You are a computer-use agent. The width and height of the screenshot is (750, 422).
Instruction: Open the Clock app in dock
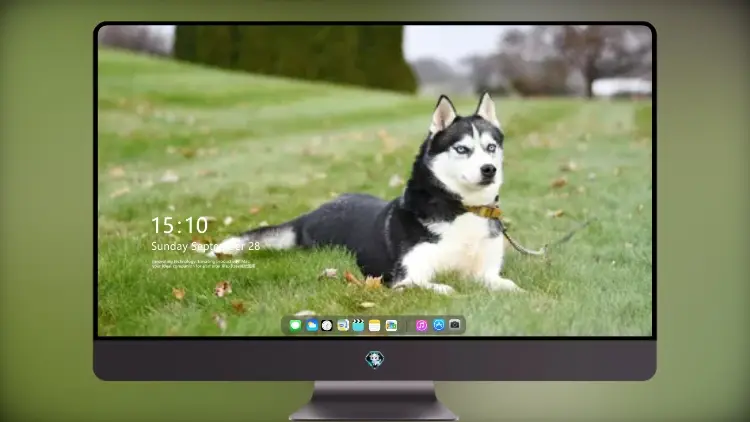click(327, 325)
